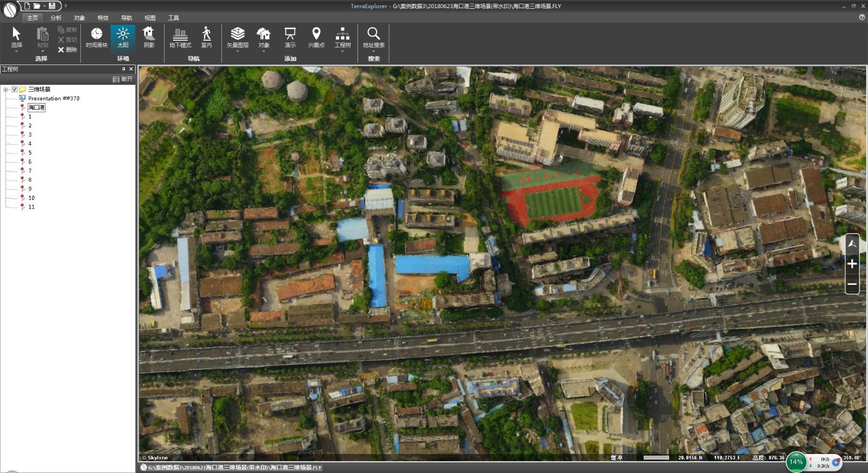
Task: Click the 剪切 scissors button
Action: (67, 40)
